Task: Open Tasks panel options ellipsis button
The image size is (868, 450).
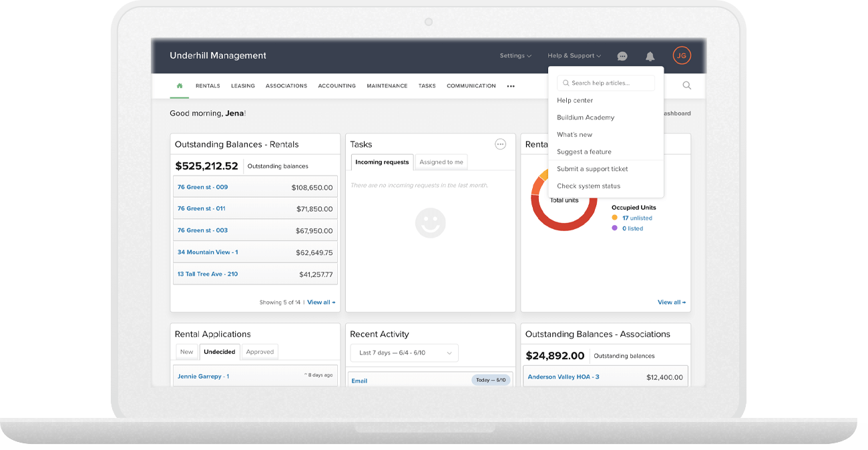Action: [500, 144]
